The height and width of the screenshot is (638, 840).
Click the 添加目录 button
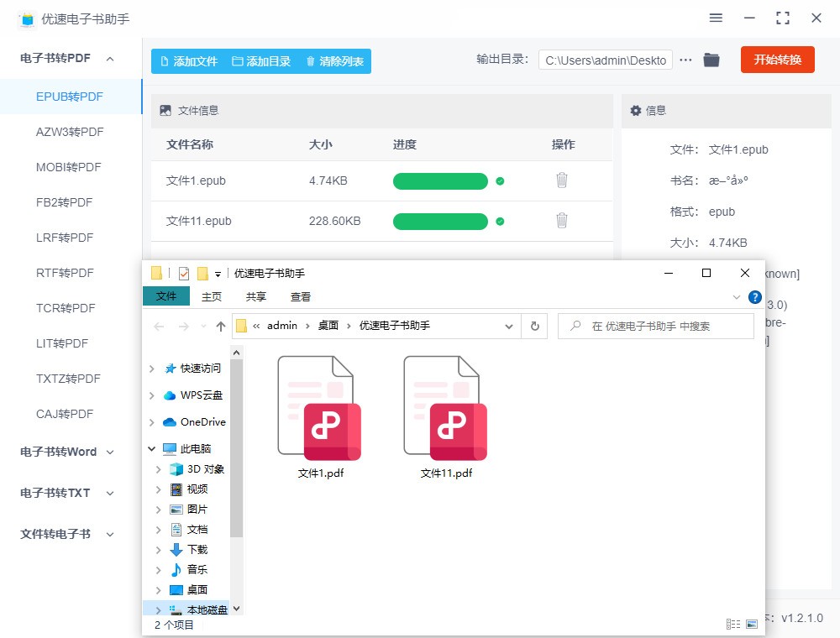pyautogui.click(x=260, y=60)
